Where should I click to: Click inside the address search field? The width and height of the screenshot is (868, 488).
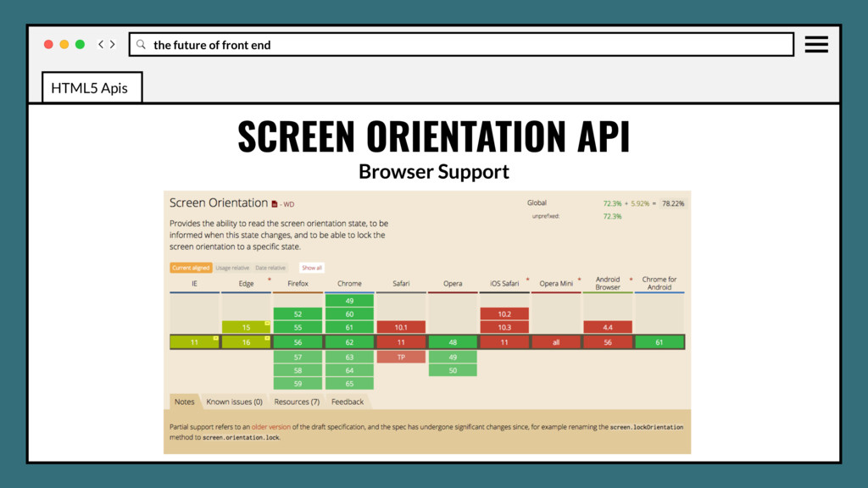(x=462, y=44)
